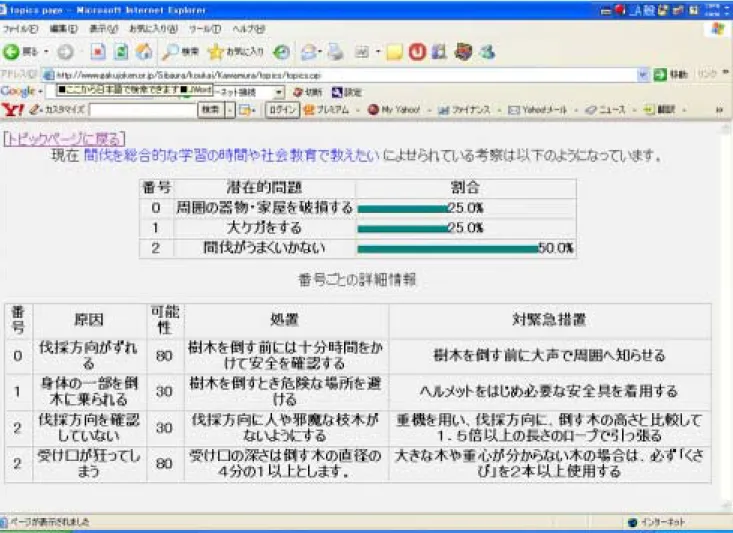Click the 大ケガをする table cell

264,228
